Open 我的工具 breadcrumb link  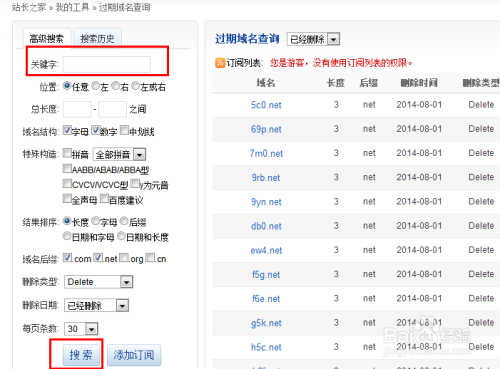point(72,7)
